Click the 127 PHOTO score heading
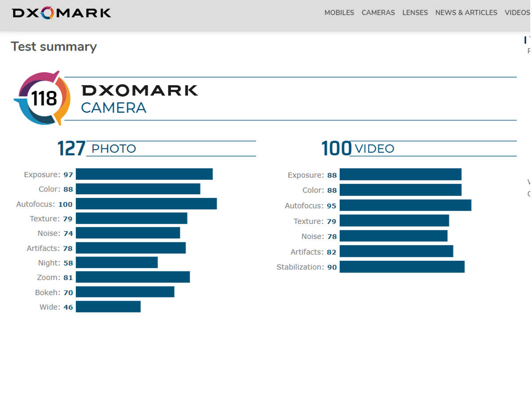The image size is (532, 399). (97, 148)
